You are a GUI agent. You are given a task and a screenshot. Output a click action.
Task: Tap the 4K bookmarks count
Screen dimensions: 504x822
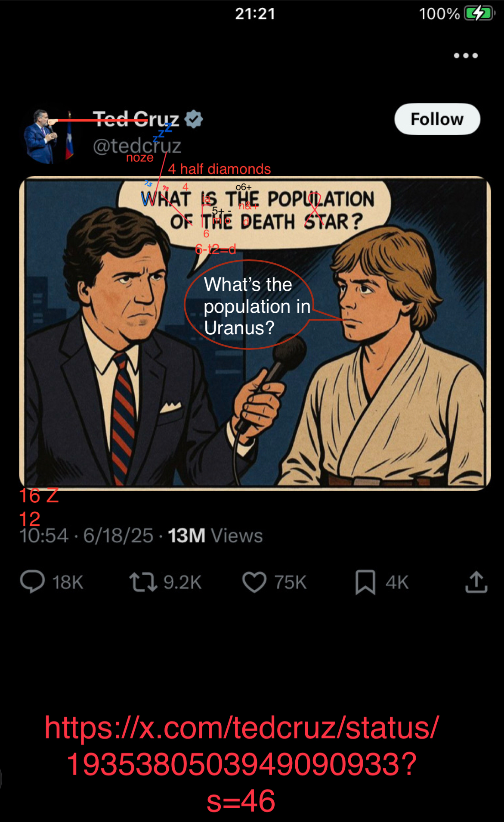pos(397,582)
